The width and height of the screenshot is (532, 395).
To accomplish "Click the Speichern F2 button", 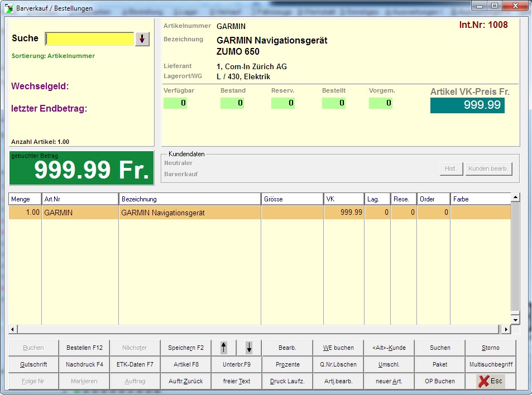I will tap(186, 348).
